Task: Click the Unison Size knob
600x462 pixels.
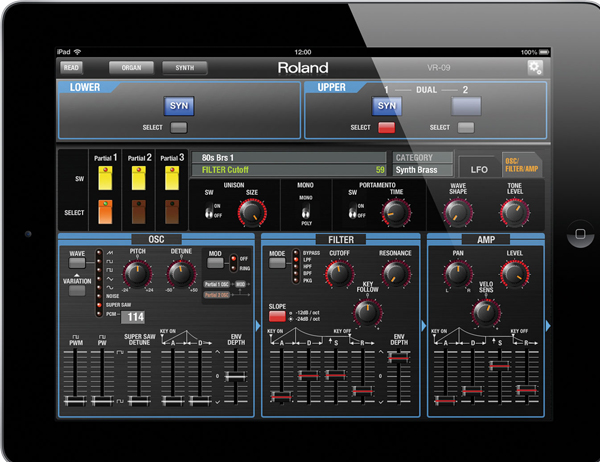Action: point(251,212)
